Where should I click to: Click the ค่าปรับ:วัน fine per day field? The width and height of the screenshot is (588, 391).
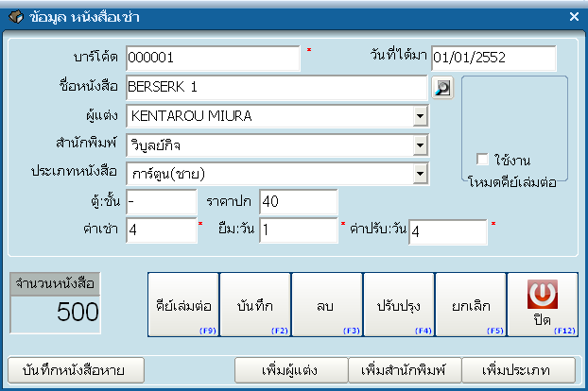click(x=448, y=231)
